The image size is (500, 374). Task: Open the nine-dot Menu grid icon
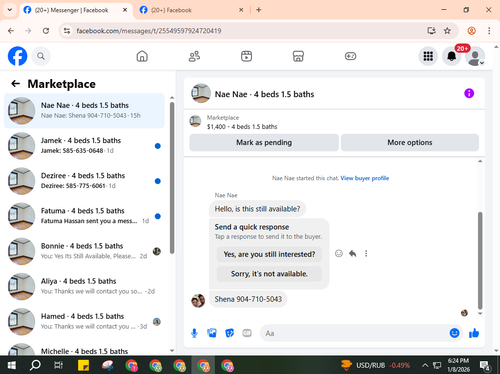coord(428,56)
